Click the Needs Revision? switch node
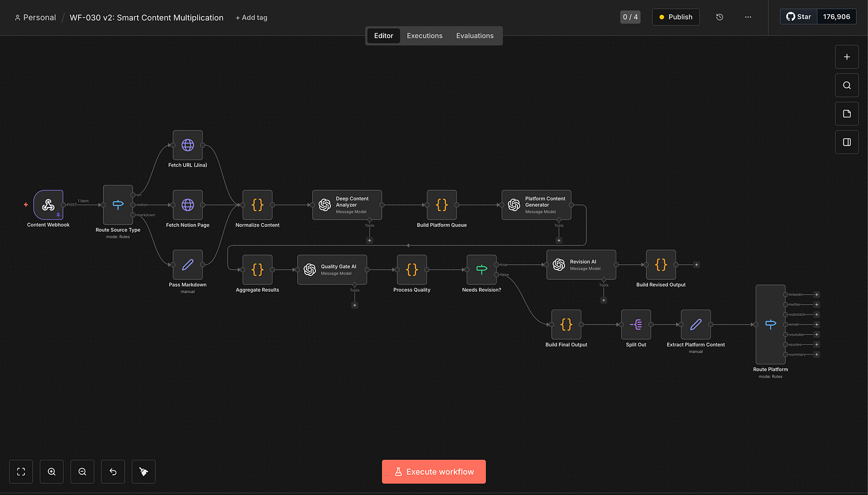The height and width of the screenshot is (495, 868). click(x=481, y=270)
